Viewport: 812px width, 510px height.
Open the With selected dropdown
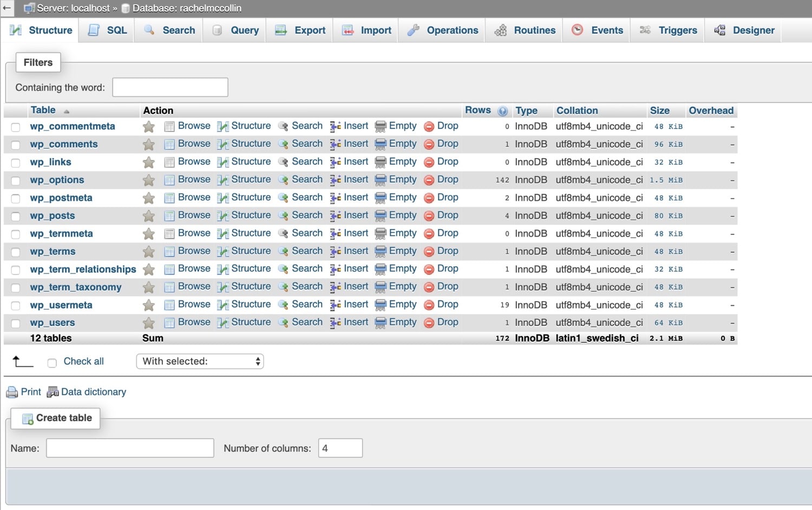pyautogui.click(x=199, y=361)
